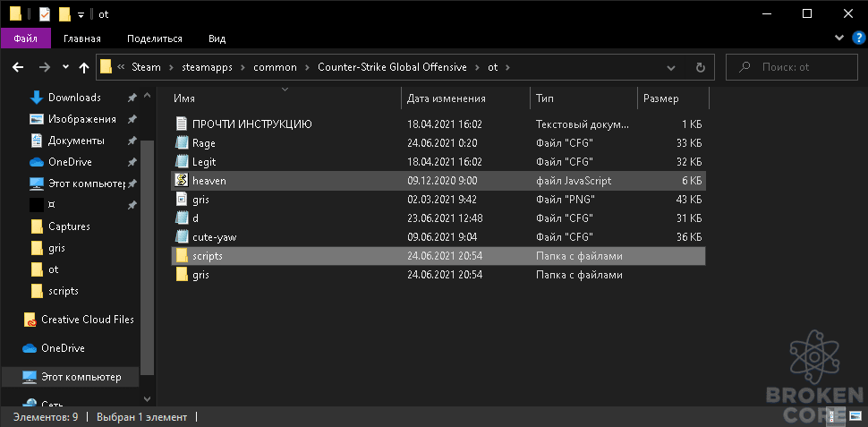The image size is (868, 427).
Task: Navigate to Steam in the address bar
Action: (146, 67)
